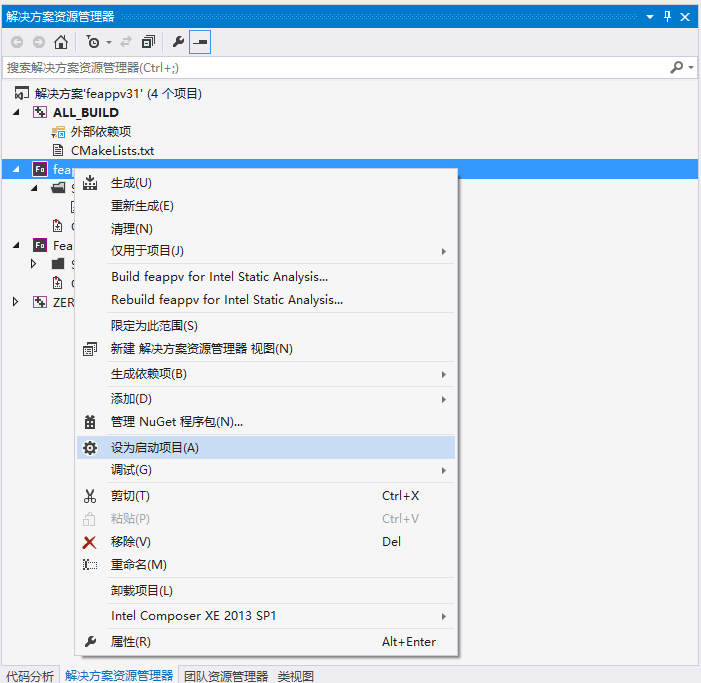701x683 pixels.
Task: Open dropdown arrow next to pending changes filter
Action: click(109, 43)
